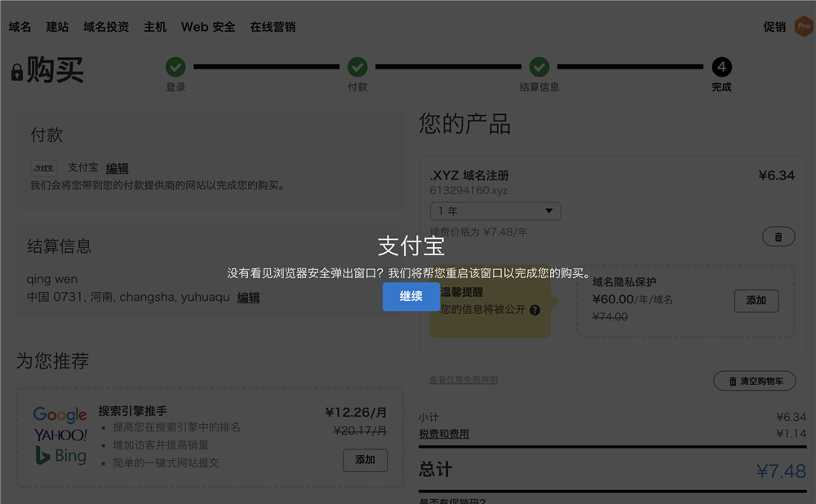Click the step 4 完成 circle
This screenshot has height=504, width=816.
[x=721, y=67]
